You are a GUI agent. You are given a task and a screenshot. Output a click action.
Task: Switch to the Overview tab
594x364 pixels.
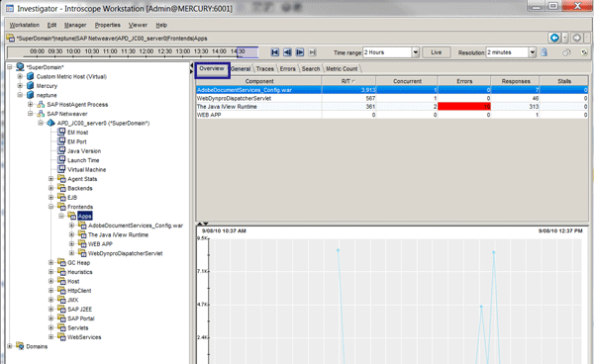(x=212, y=68)
